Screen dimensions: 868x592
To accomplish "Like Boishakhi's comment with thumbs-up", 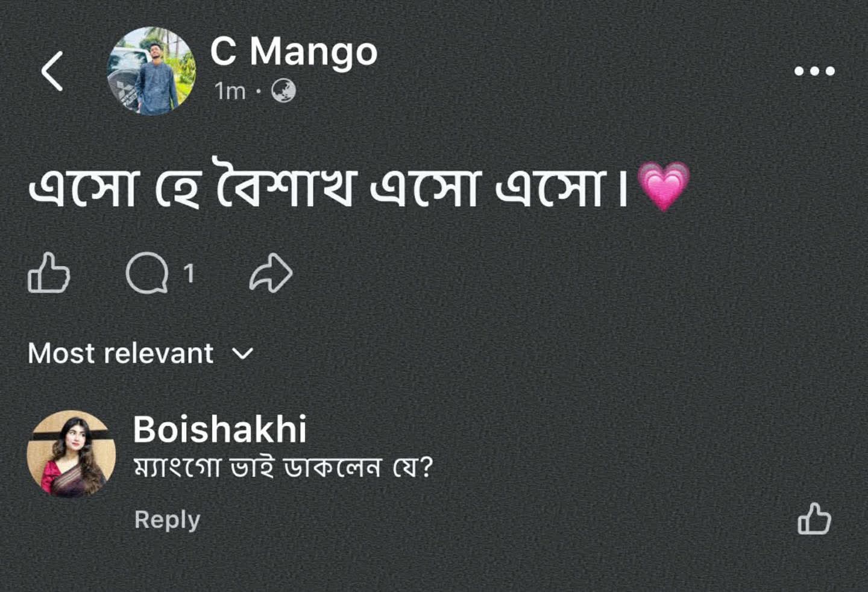I will (814, 519).
